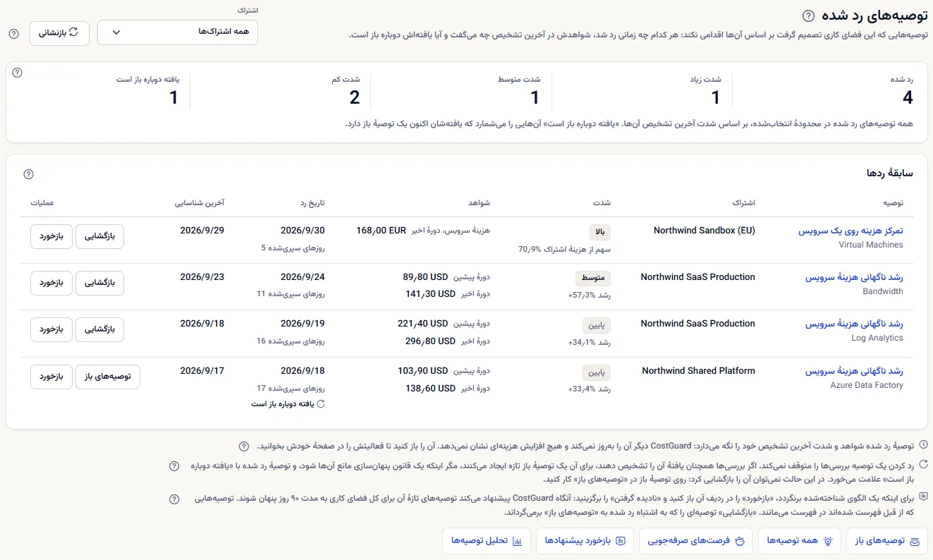Click بازگشایی for Bandwidth row

tap(99, 283)
